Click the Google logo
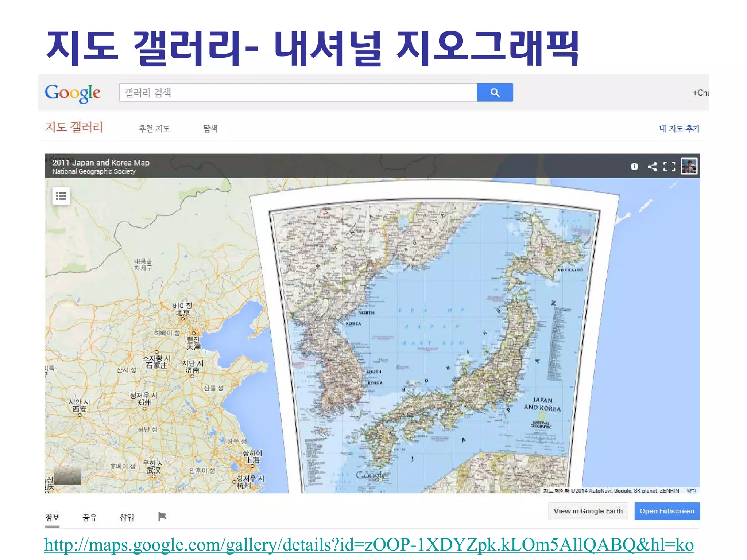This screenshot has height=560, width=747. [x=73, y=93]
